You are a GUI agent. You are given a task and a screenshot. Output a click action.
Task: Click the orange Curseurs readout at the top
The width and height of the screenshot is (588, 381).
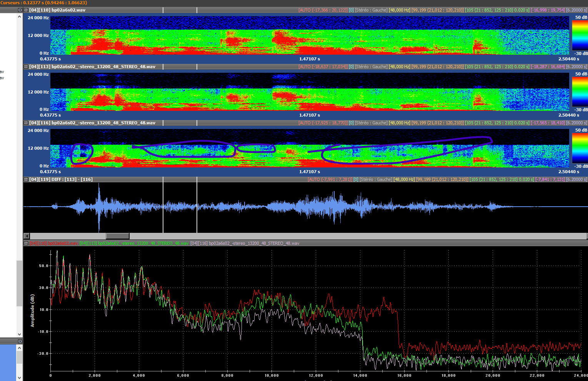[43, 3]
